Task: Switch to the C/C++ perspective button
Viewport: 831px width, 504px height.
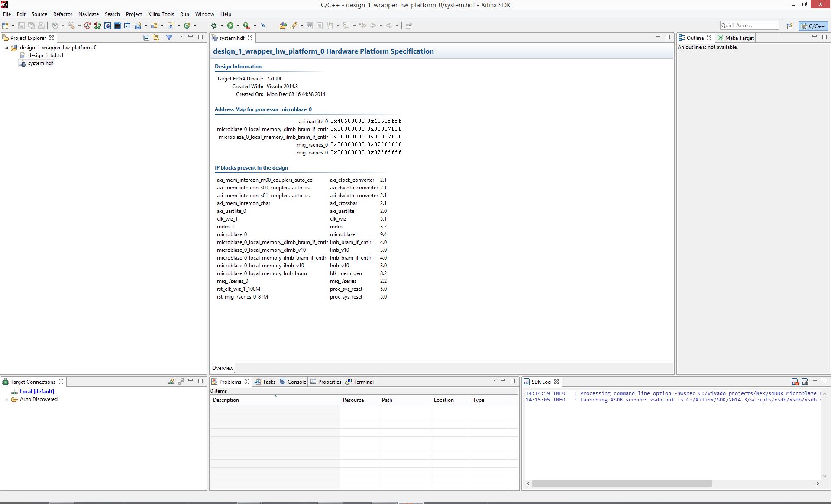Action: click(813, 26)
